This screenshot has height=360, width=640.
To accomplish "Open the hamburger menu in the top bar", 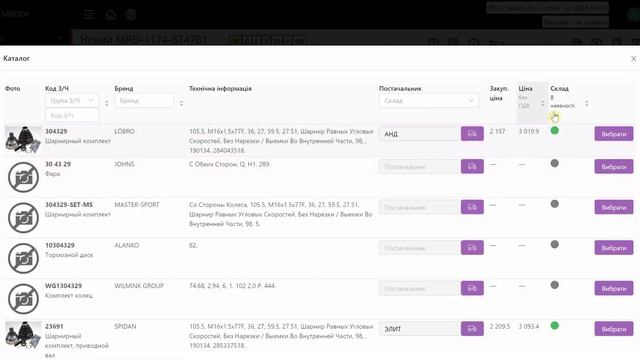I will click(x=89, y=15).
